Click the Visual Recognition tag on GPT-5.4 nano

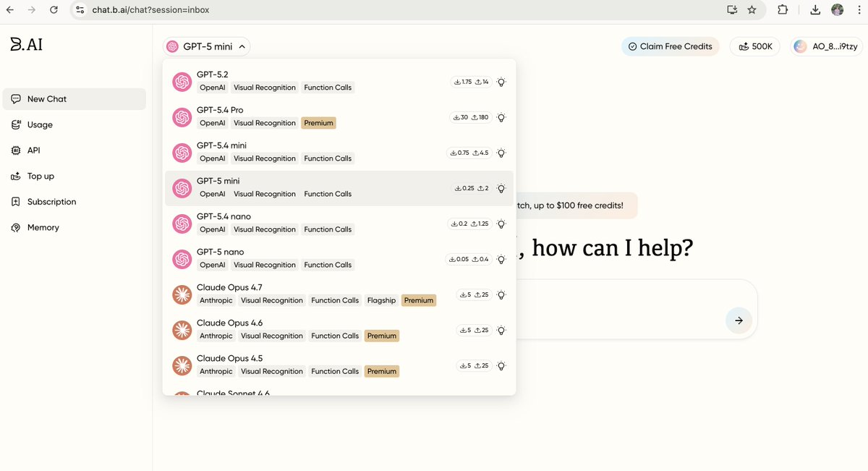coord(265,229)
